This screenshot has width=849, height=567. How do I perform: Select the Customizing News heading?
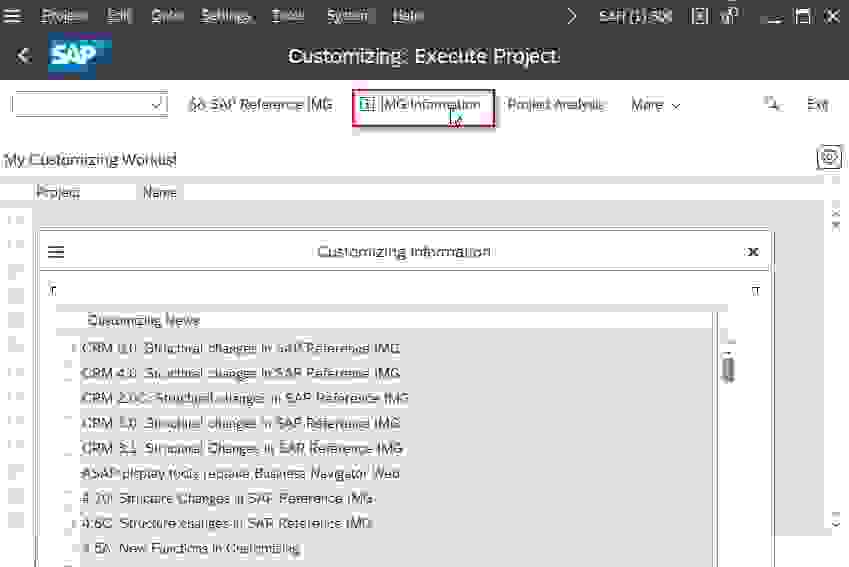coord(143,321)
